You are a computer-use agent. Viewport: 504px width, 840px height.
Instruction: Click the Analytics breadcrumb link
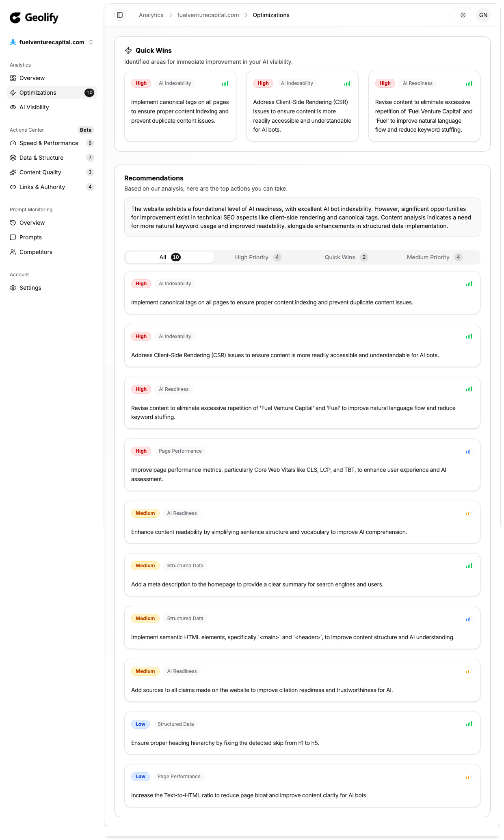[x=151, y=15]
